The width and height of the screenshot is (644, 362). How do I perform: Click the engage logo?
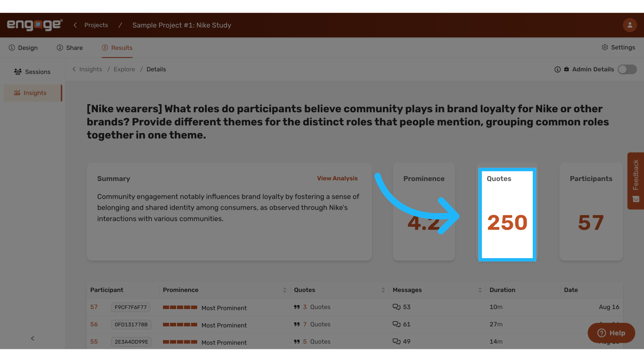(x=35, y=25)
